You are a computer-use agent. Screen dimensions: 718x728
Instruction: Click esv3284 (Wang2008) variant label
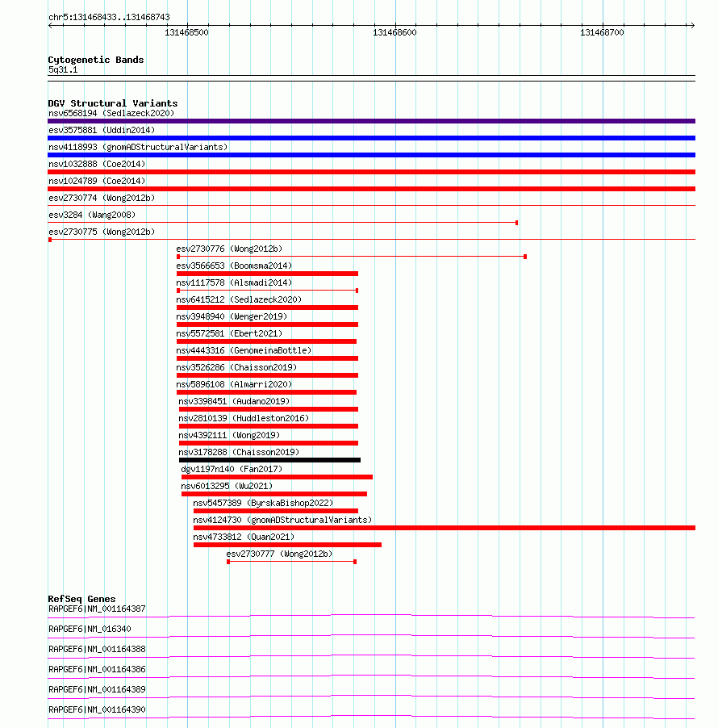coord(92,215)
